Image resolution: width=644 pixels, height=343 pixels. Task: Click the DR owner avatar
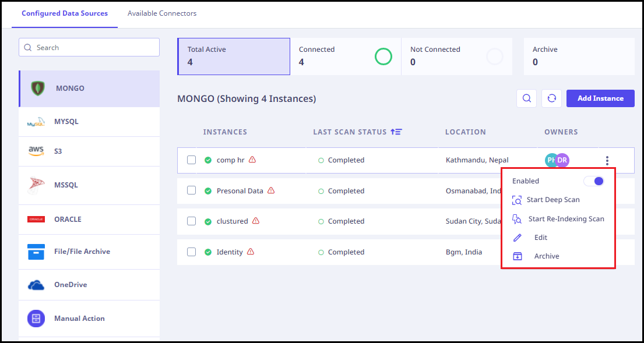point(562,160)
